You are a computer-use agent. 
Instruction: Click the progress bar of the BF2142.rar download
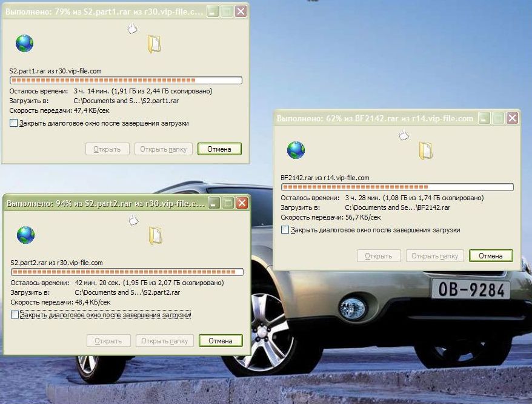(x=397, y=187)
